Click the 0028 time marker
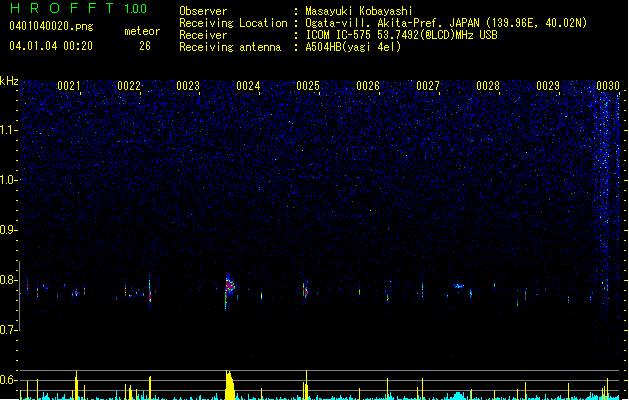The image size is (629, 400). pos(488,86)
